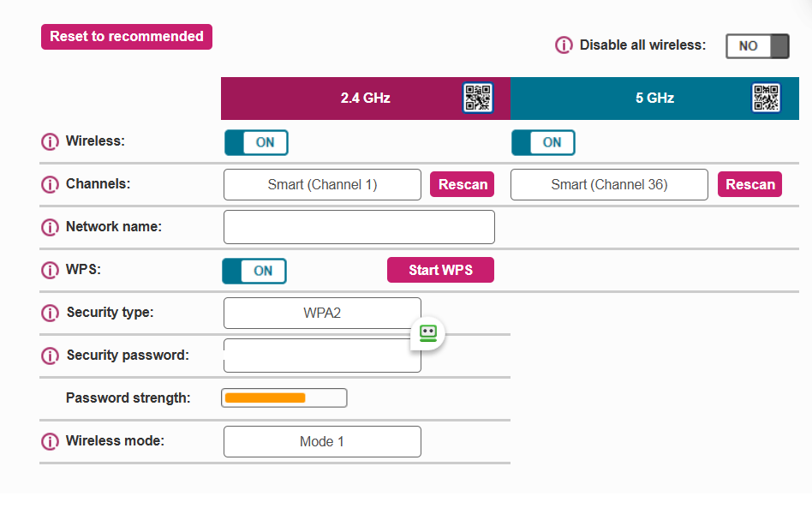The width and height of the screenshot is (812, 514).
Task: Open the info tooltip next to Wireless
Action: [50, 141]
